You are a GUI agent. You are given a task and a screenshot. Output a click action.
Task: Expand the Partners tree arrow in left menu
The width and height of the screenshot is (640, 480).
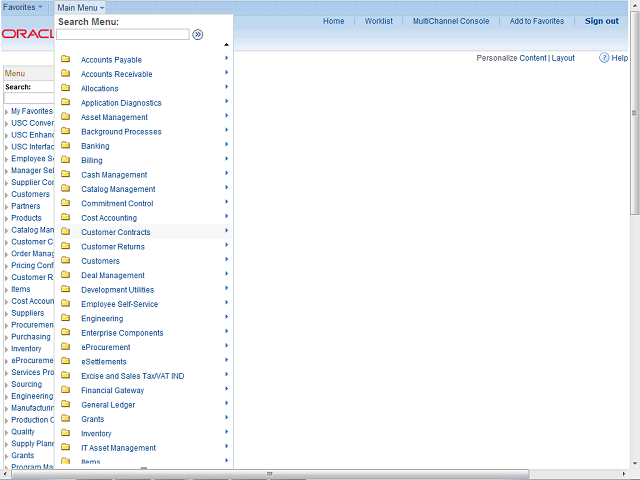(7, 207)
